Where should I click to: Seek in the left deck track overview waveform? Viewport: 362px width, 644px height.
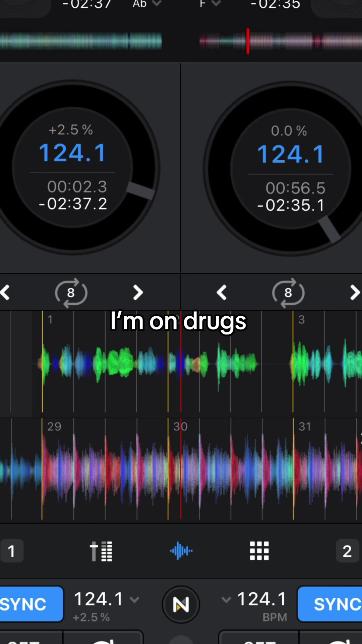pos(81,41)
